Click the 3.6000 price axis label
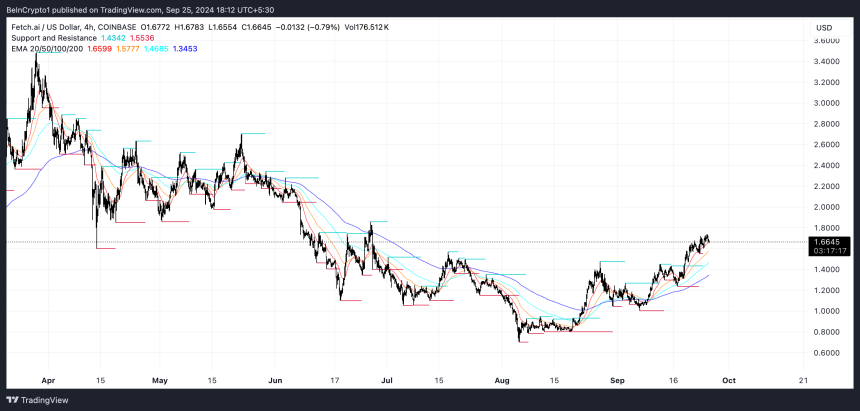Image resolution: width=860 pixels, height=411 pixels. pos(827,41)
